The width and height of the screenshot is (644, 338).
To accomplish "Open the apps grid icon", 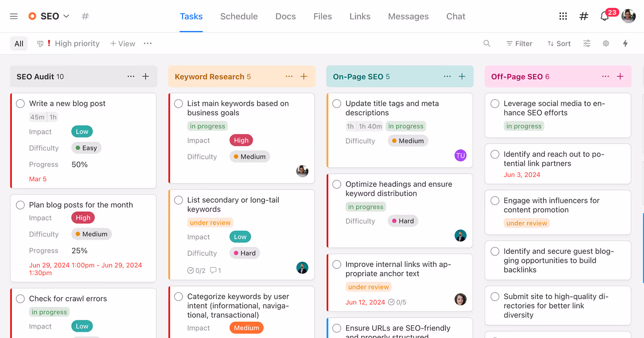I will [563, 16].
